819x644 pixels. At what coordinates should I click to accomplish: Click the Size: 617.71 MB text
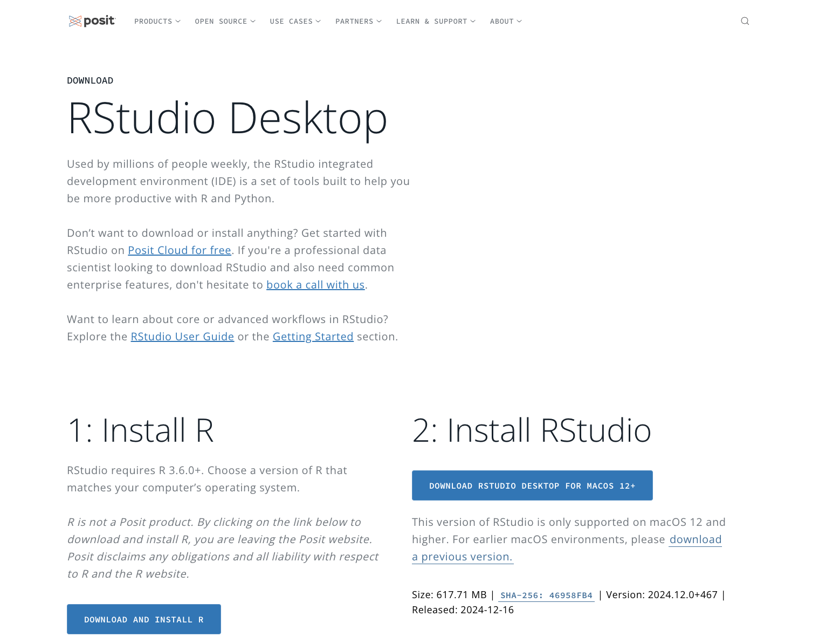pos(449,595)
